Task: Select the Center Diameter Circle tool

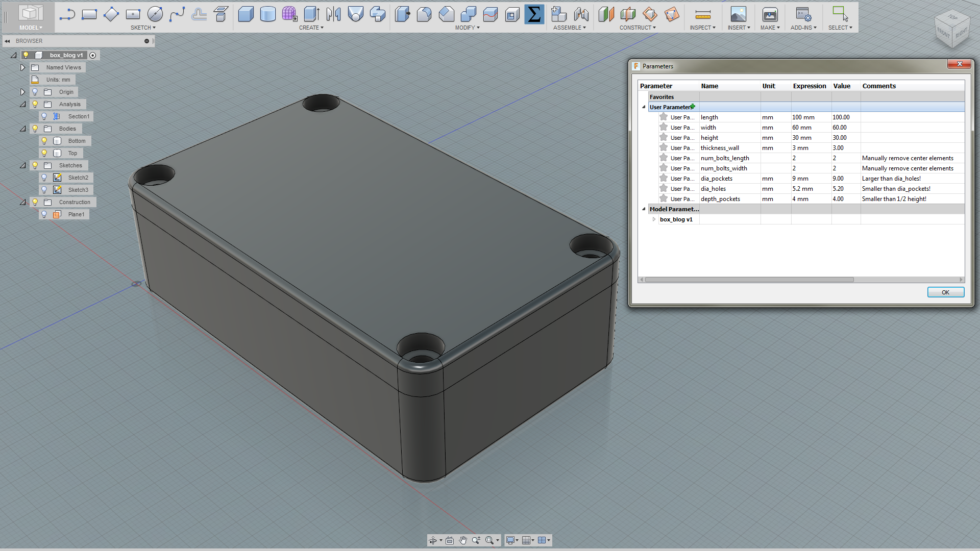Action: coord(155,14)
